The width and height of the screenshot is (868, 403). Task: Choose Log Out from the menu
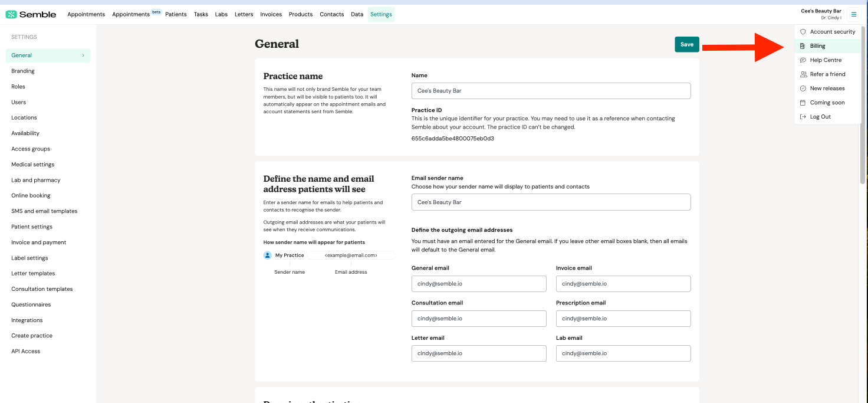(x=828, y=117)
